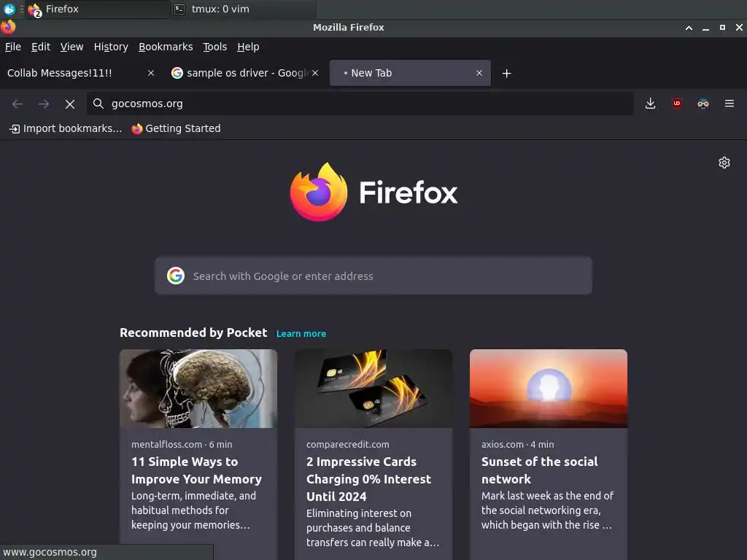This screenshot has height=560, width=747.
Task: Open the uBlock Origin extension icon
Action: 677,104
